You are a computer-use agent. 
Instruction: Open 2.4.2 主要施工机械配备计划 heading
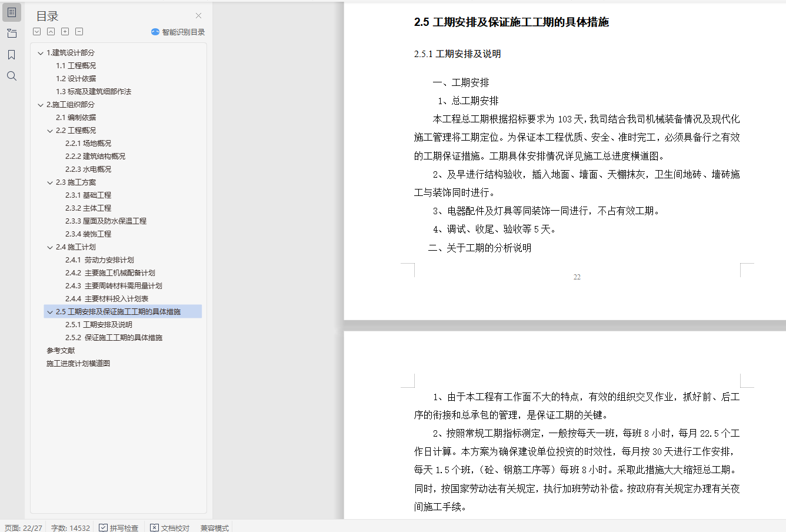tap(110, 273)
